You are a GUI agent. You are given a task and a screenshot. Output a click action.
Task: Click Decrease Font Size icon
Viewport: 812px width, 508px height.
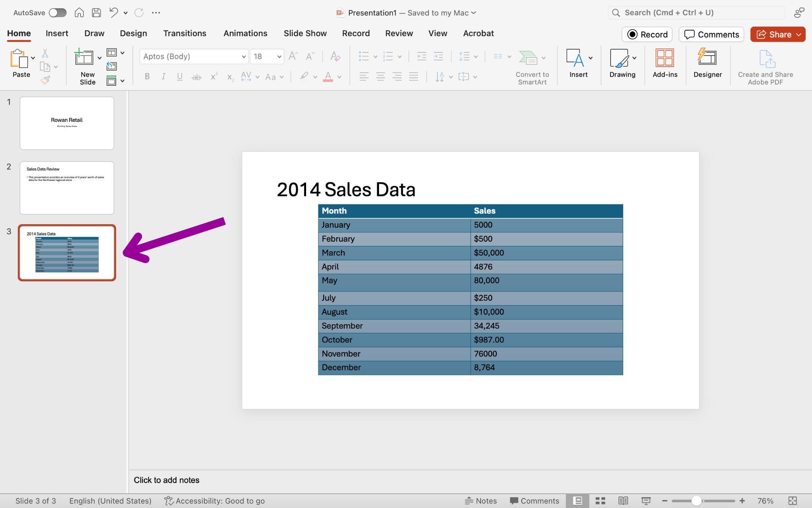tap(310, 56)
